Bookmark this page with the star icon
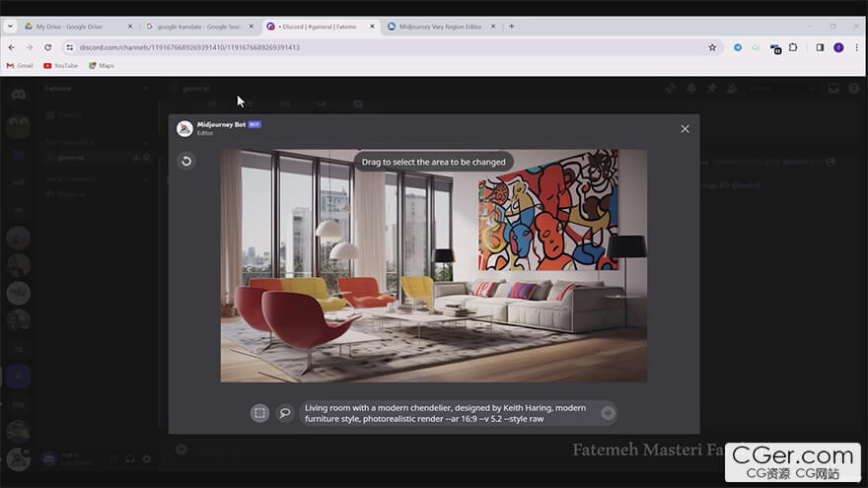This screenshot has height=488, width=868. pos(712,47)
